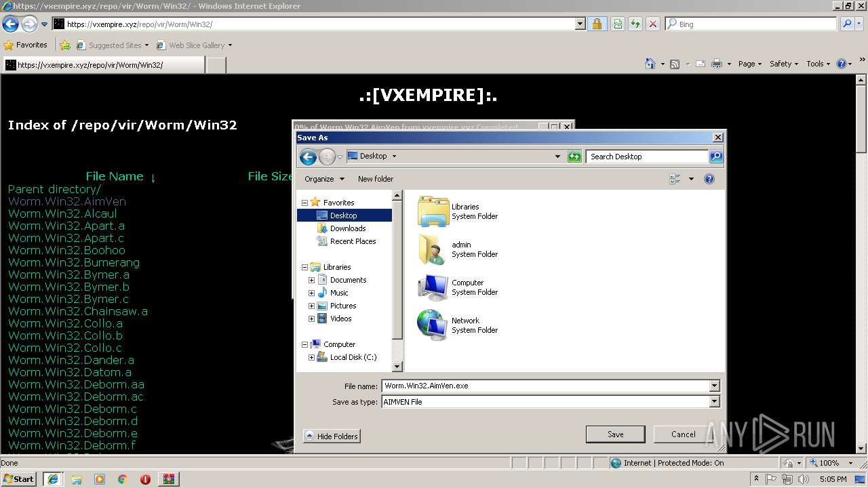Open the Safety menu in command bar
The image size is (868, 488).
(784, 64)
